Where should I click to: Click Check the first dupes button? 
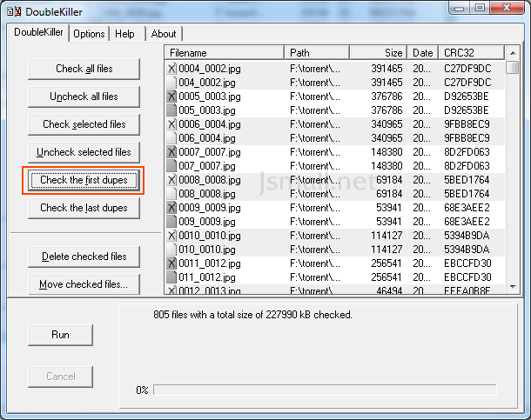[84, 180]
